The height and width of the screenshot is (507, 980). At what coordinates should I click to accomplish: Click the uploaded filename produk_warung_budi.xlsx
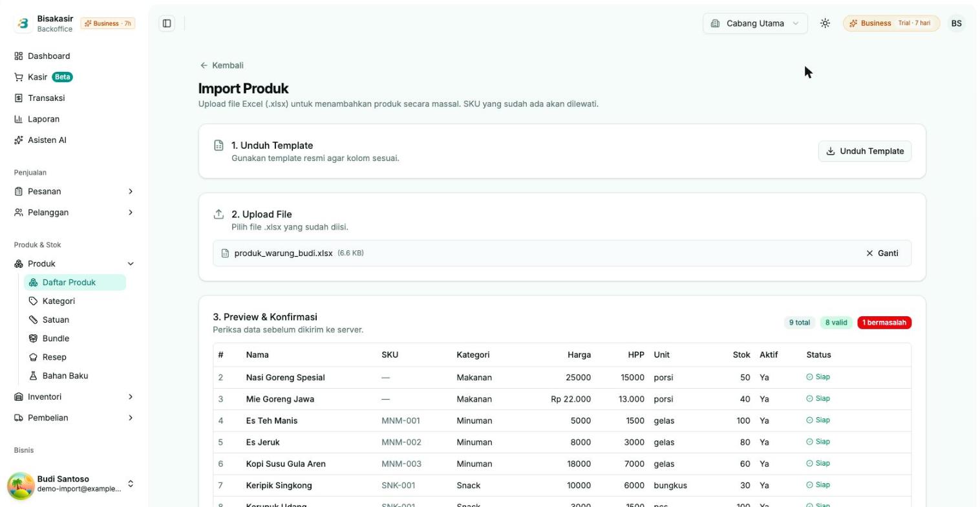pos(283,253)
